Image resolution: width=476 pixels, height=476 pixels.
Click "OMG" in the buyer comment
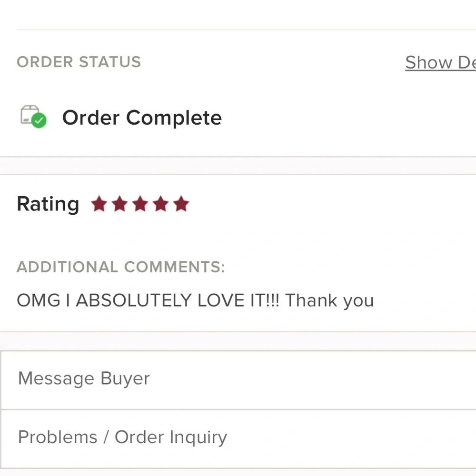point(39,300)
